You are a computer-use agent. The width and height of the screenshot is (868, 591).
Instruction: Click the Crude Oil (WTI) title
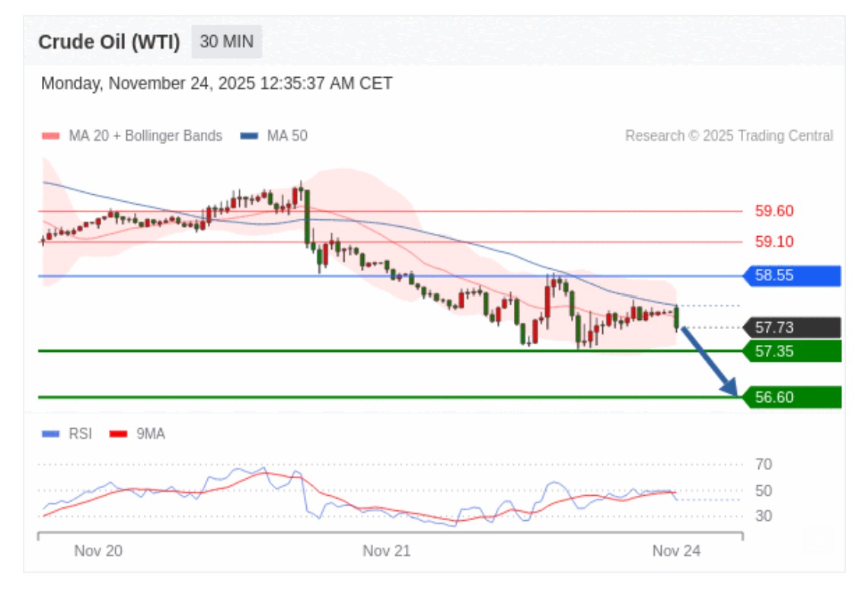point(109,42)
